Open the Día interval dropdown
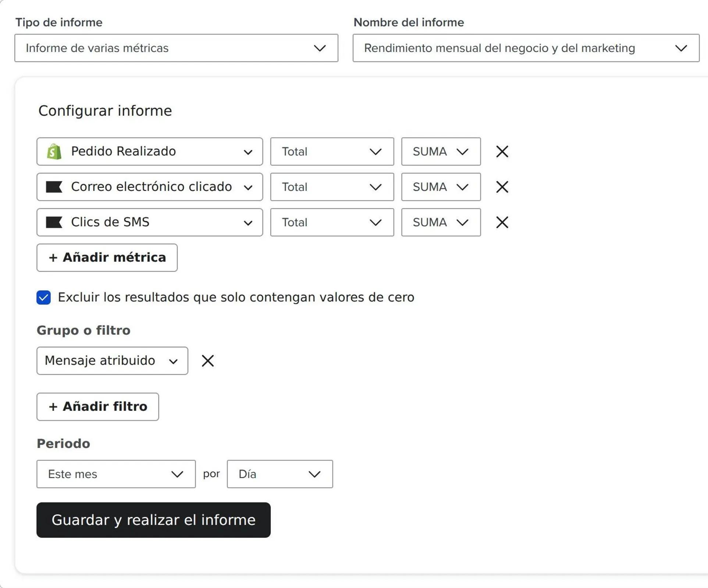The width and height of the screenshot is (708, 588). (x=280, y=474)
